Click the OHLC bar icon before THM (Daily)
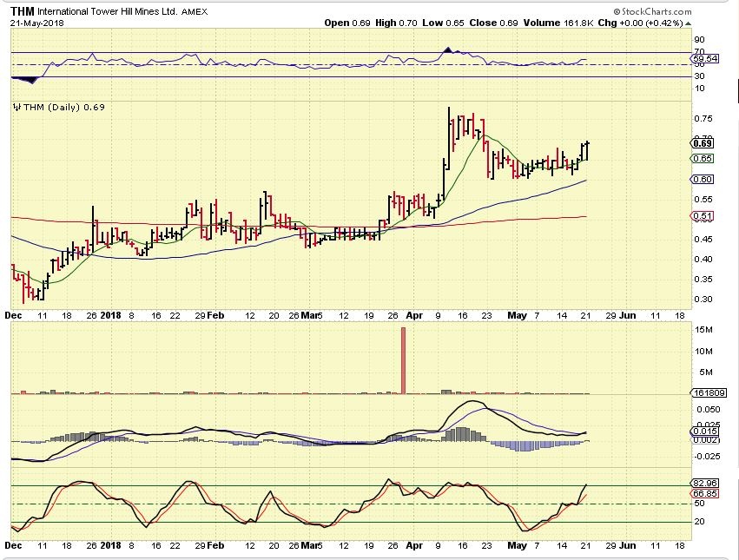739x560 pixels. pyautogui.click(x=15, y=107)
